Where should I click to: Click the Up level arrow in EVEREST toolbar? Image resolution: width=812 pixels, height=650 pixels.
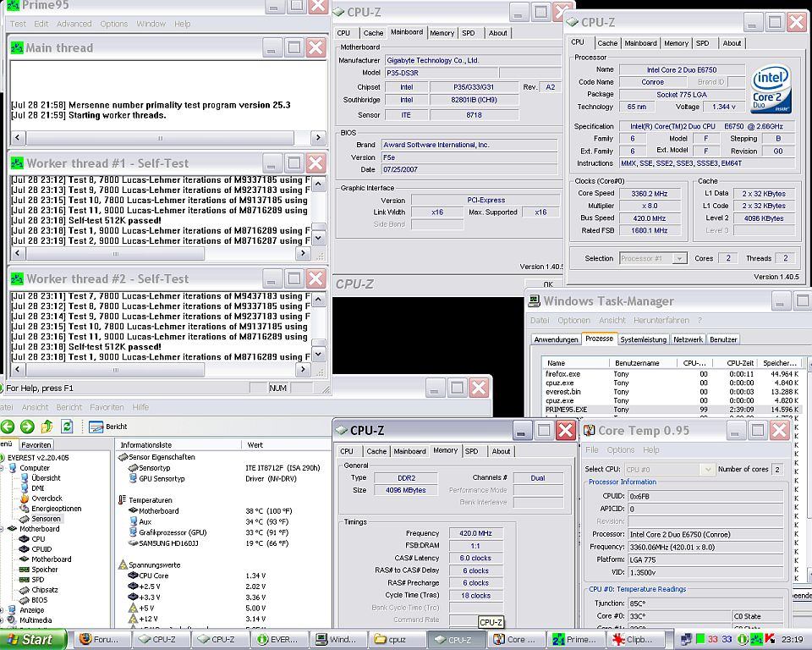pyautogui.click(x=47, y=427)
